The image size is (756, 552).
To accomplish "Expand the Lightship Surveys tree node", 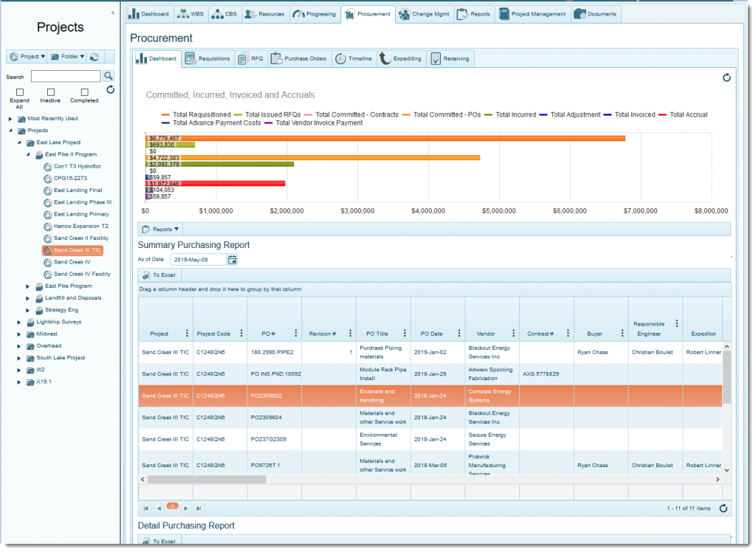I will [18, 322].
